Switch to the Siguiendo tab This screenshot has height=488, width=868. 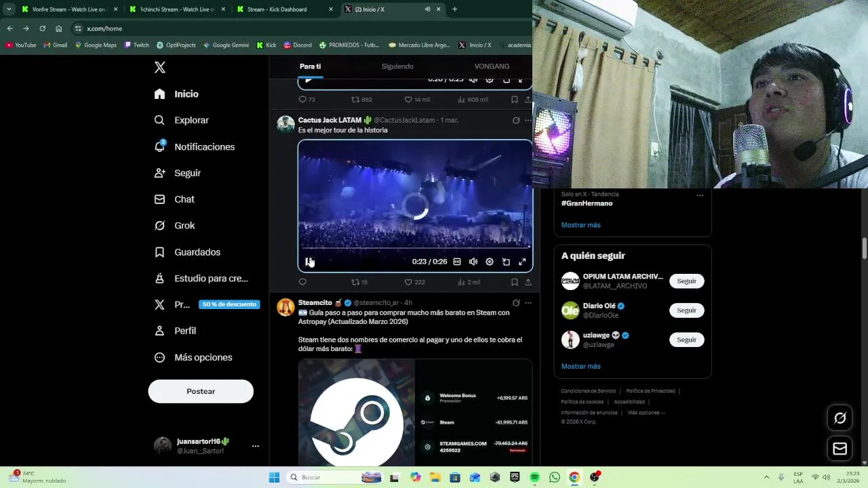(x=397, y=66)
